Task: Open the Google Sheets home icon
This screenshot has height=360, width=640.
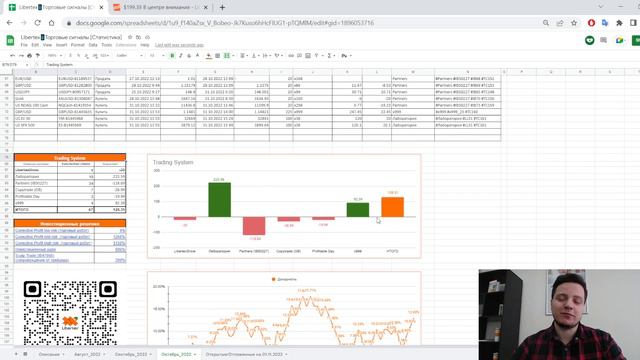Action: point(10,40)
